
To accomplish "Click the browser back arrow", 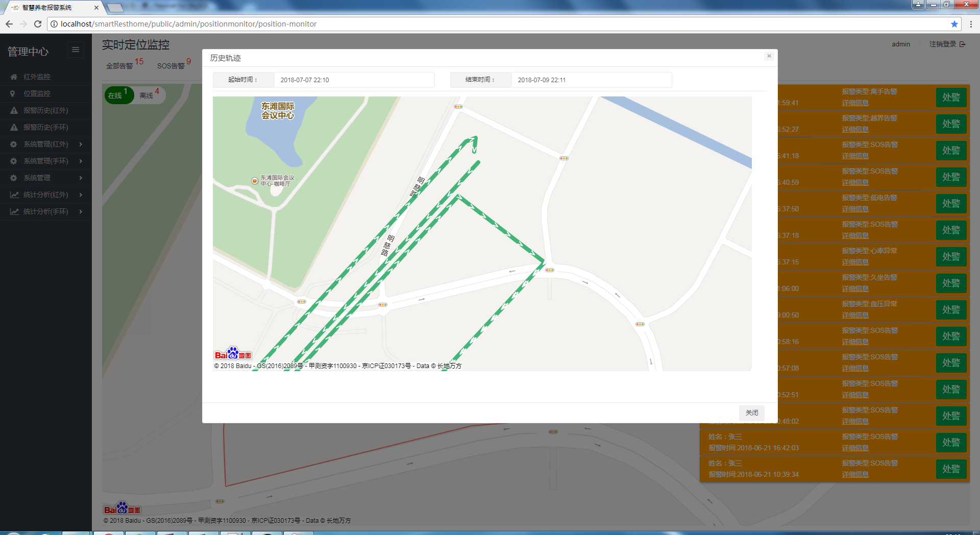I will (9, 24).
